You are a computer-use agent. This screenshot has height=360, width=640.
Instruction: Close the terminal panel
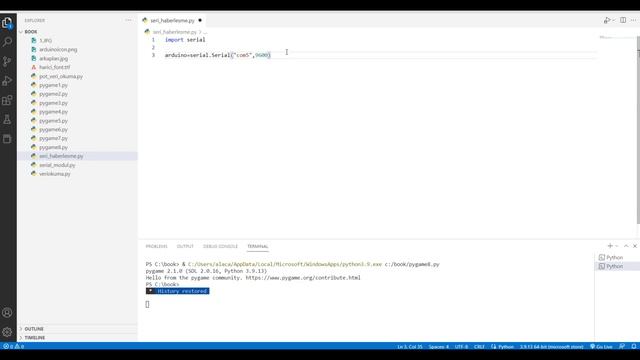coord(635,246)
